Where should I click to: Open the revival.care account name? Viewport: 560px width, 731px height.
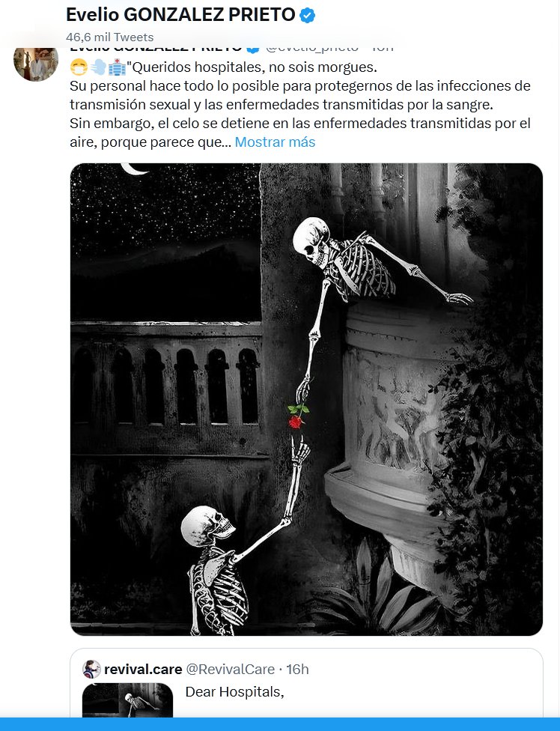click(x=143, y=669)
